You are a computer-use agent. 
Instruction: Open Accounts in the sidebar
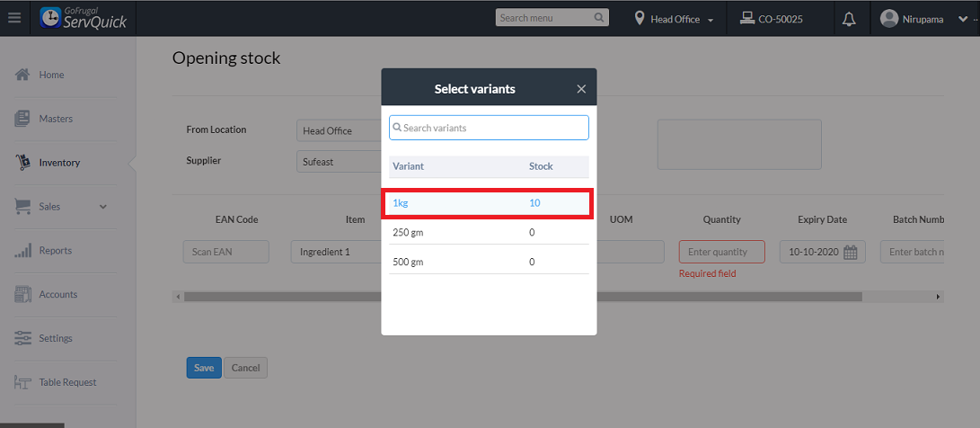(x=57, y=294)
